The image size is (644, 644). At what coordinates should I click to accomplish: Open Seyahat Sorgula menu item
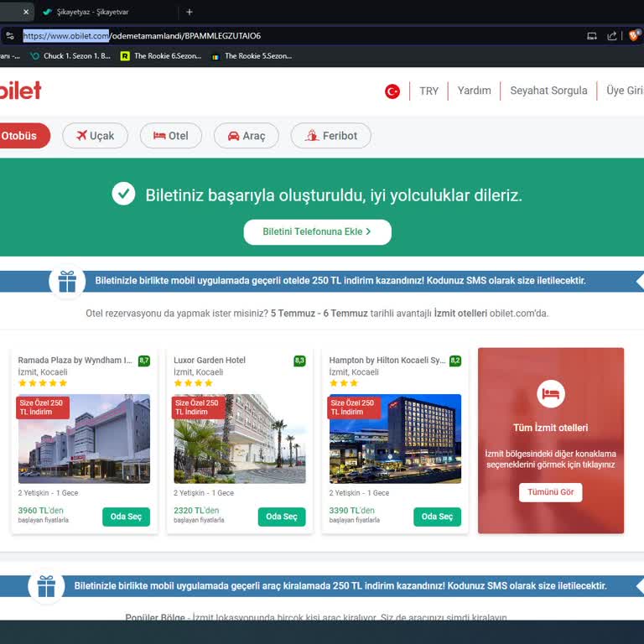click(548, 91)
